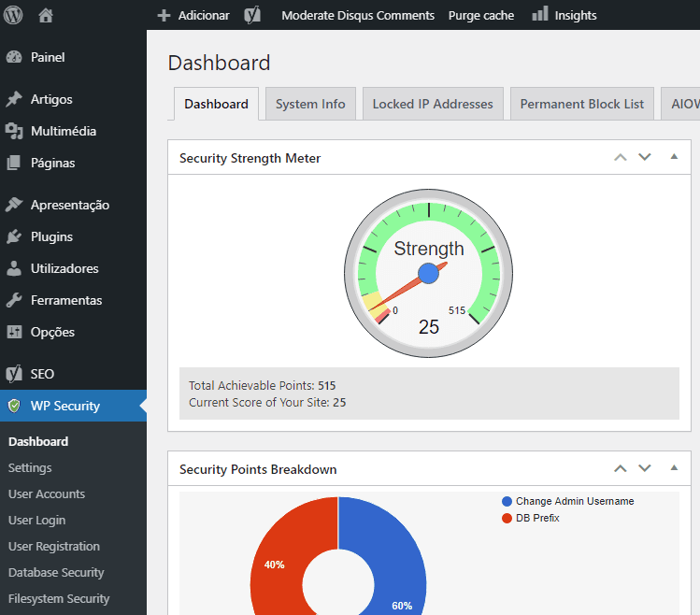Collapse the Security Strength Meter panel
The image size is (700, 615).
click(x=674, y=156)
